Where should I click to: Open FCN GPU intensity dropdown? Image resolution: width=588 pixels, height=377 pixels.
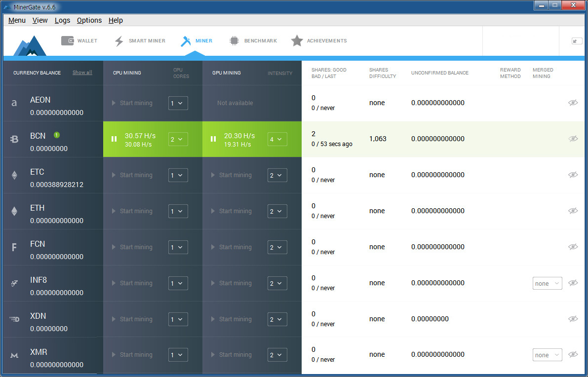point(277,247)
